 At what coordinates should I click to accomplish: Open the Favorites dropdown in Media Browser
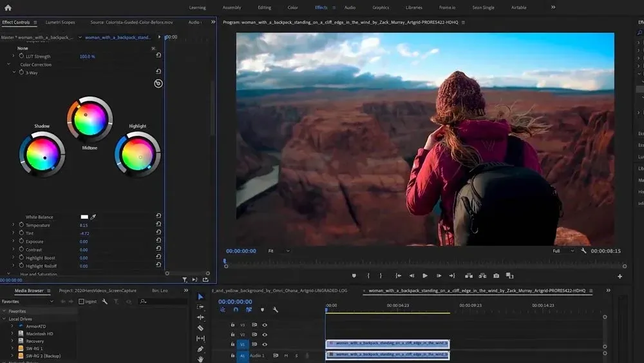(28, 301)
